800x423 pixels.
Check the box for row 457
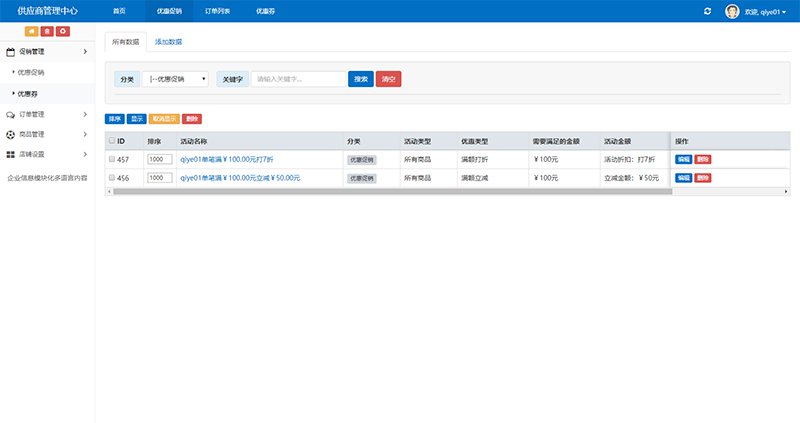tap(111, 159)
